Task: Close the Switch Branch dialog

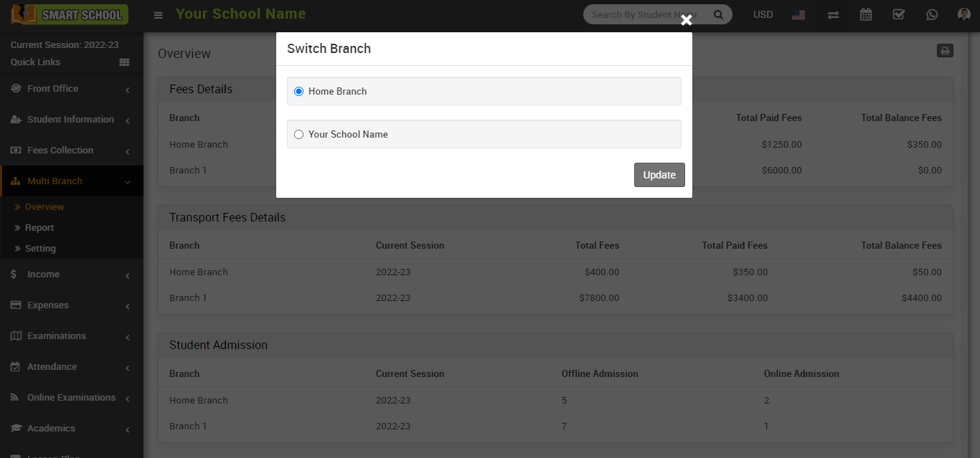Action: tap(687, 20)
